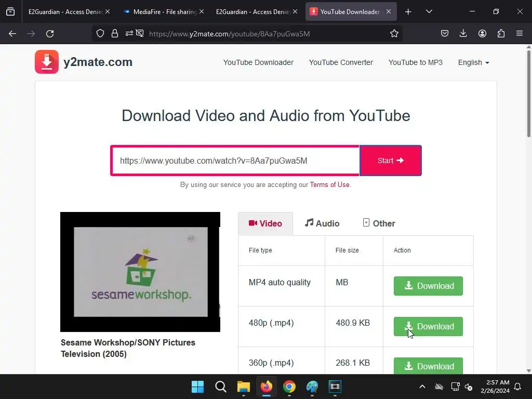This screenshot has height=399, width=532.
Task: Click the YouTube URL input field
Action: (235, 161)
